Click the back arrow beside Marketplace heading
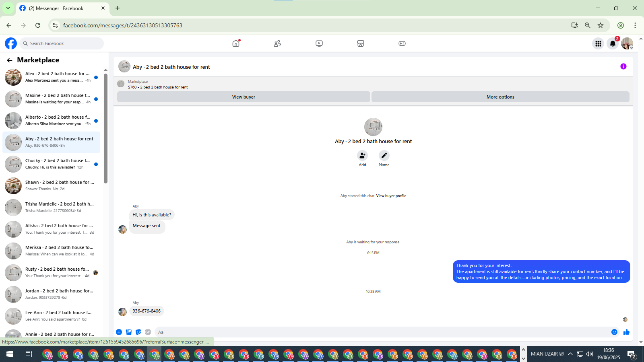 10,60
